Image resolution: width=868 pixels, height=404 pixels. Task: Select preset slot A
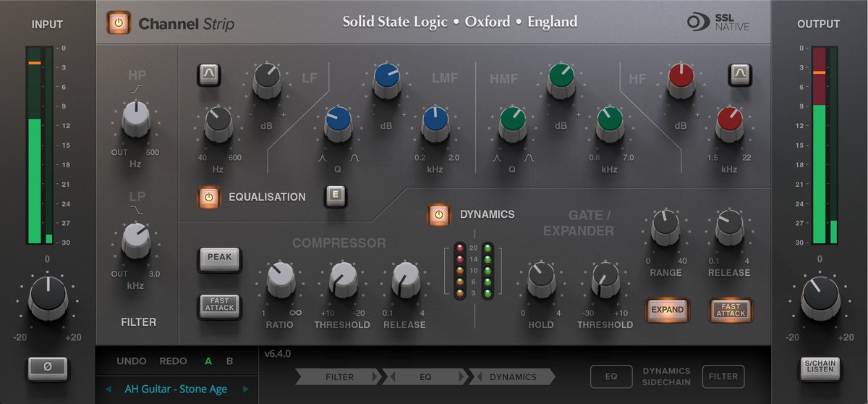[208, 361]
